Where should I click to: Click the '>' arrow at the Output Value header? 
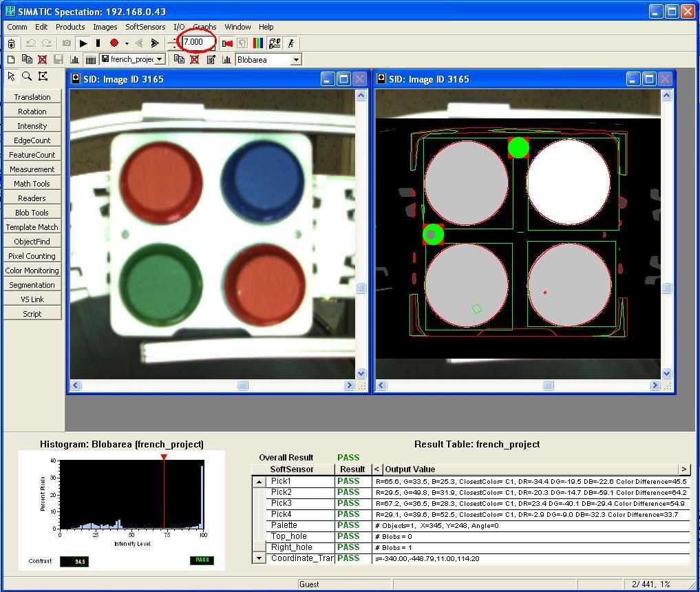[684, 469]
